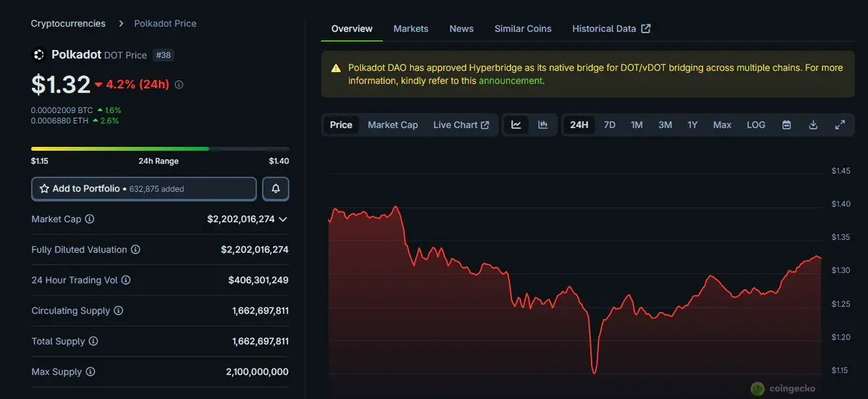Image resolution: width=868 pixels, height=399 pixels.
Task: Click the $1.40 range high label
Action: click(x=279, y=161)
